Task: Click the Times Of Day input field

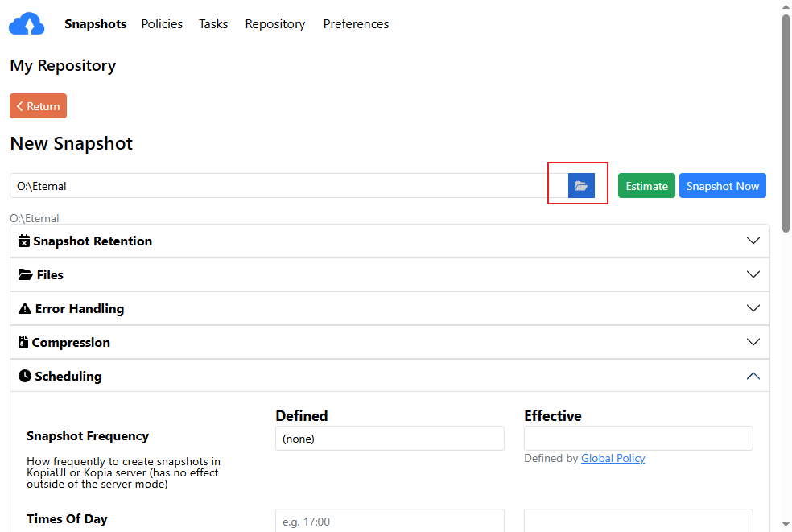Action: [x=390, y=522]
